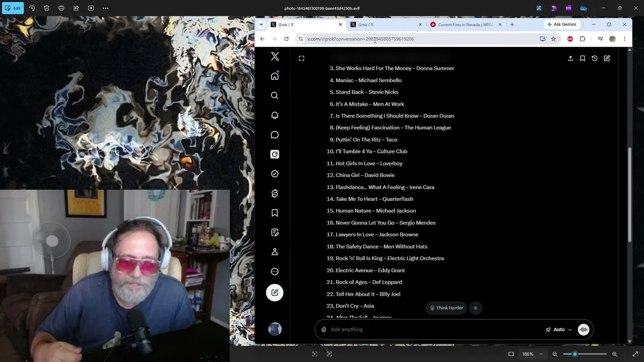Open the AdBlock Plus extension
644x362 pixels.
570,39
